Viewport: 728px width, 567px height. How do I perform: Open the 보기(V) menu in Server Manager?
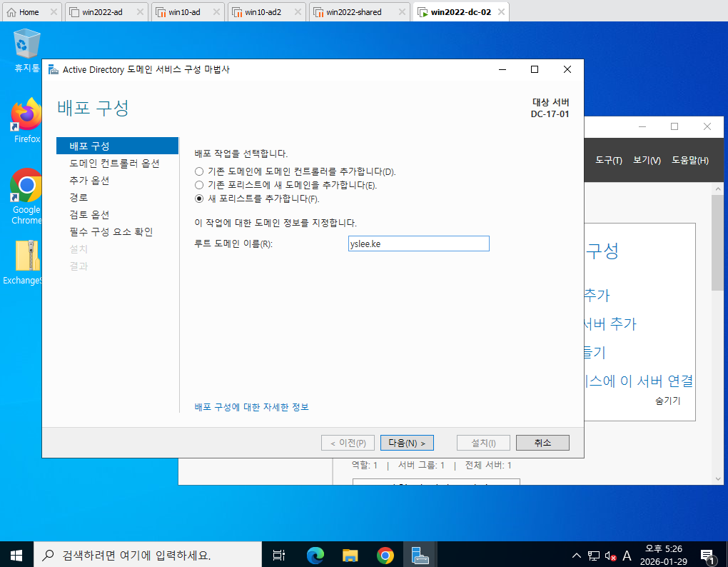click(x=647, y=160)
